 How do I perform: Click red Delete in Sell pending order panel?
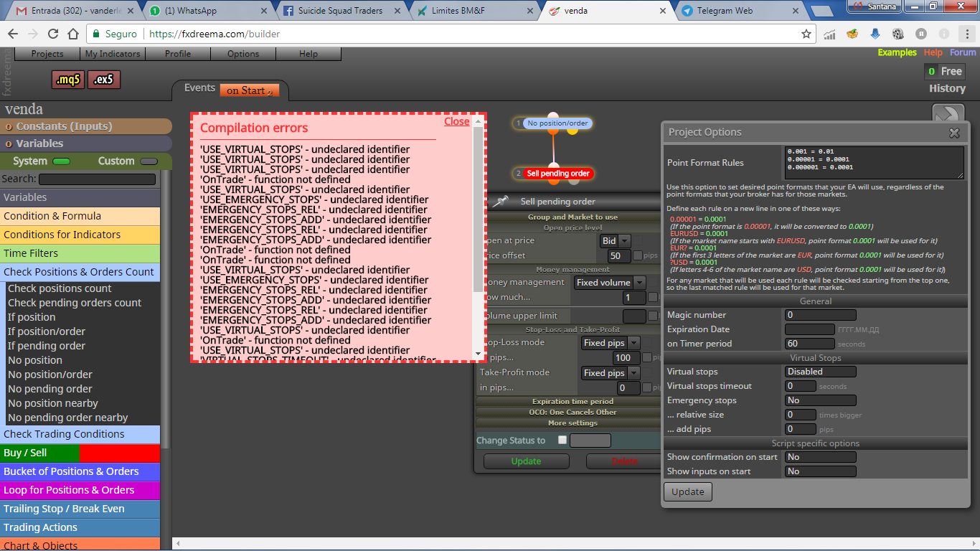(624, 461)
